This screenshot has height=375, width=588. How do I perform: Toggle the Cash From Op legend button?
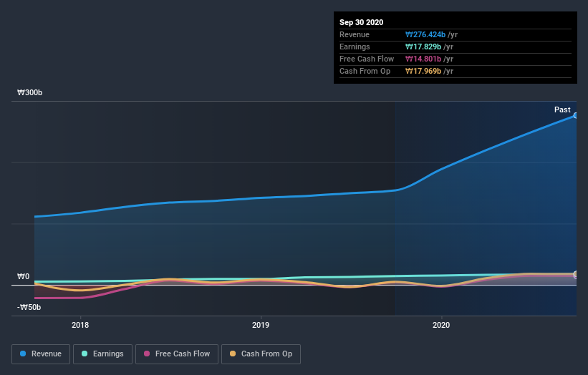click(x=261, y=354)
